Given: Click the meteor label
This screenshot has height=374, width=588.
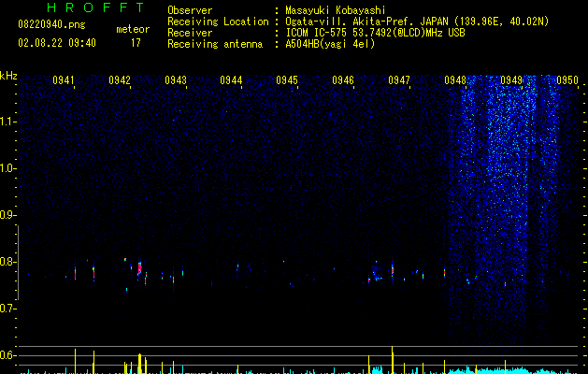Looking at the screenshot, I should (x=133, y=29).
